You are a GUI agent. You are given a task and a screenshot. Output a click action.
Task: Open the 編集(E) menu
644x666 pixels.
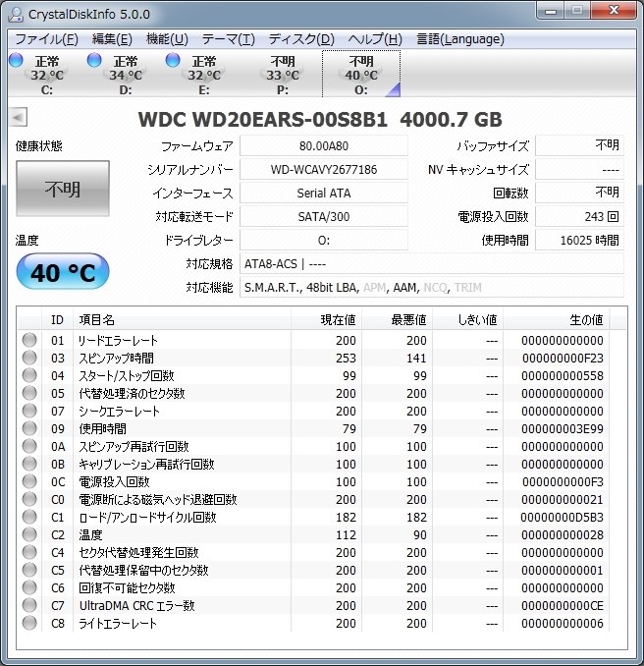[112, 39]
